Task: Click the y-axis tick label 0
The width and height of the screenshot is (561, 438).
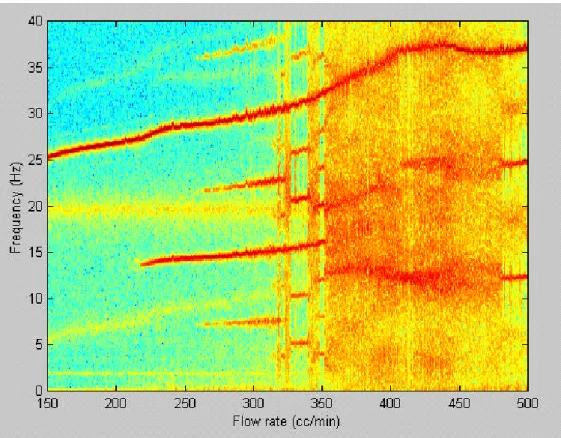Action: 39,390
